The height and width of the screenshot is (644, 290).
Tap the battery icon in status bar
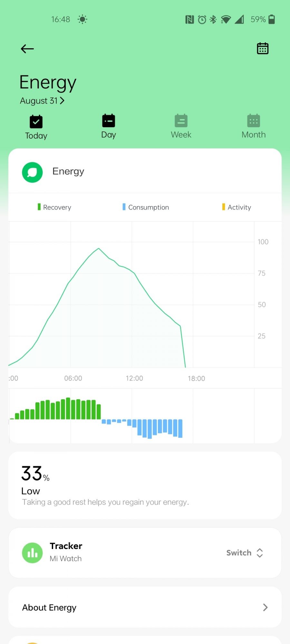[x=272, y=19]
